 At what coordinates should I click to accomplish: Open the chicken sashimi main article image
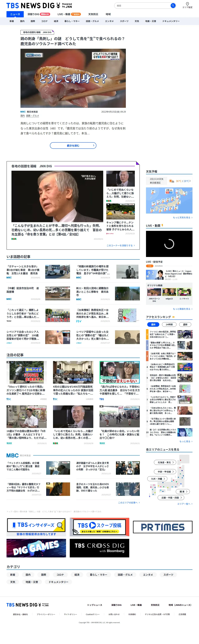click(x=73, y=78)
